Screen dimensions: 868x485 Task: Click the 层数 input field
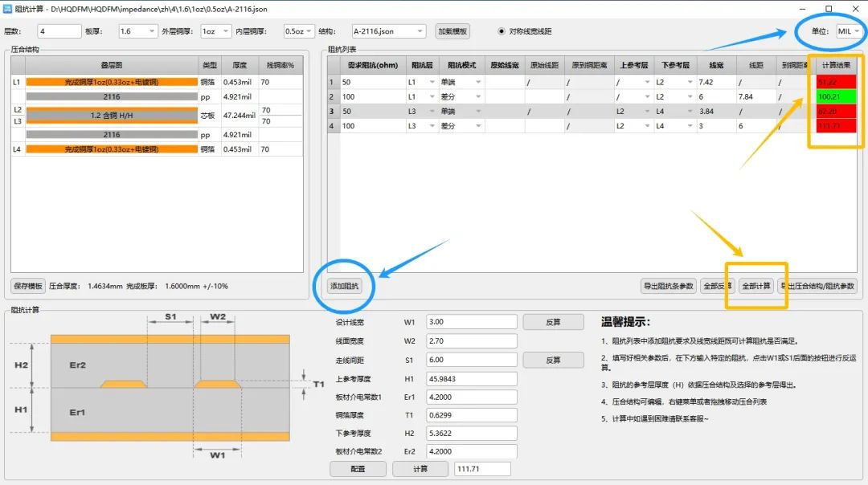click(59, 31)
